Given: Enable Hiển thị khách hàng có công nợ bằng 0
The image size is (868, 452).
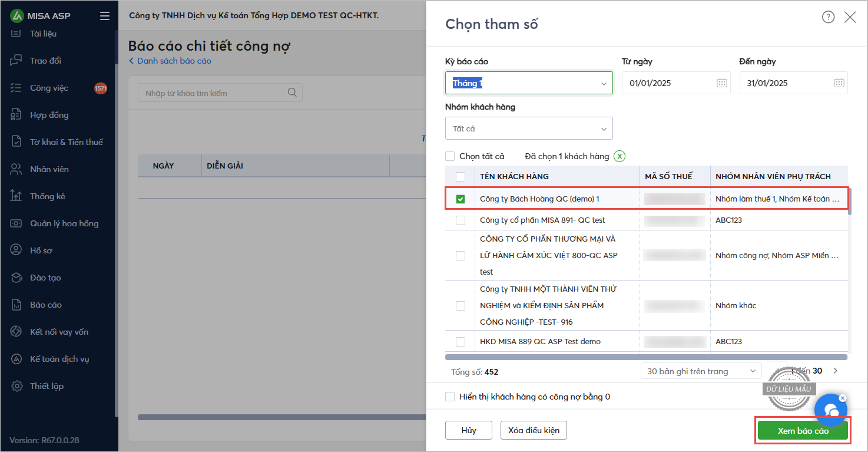Looking at the screenshot, I should click(450, 397).
